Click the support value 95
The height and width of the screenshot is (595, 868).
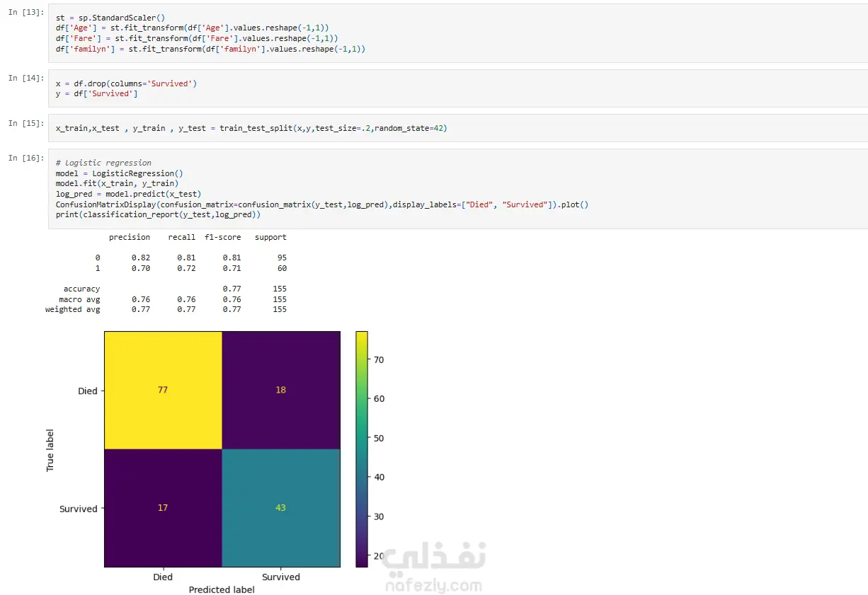click(282, 258)
